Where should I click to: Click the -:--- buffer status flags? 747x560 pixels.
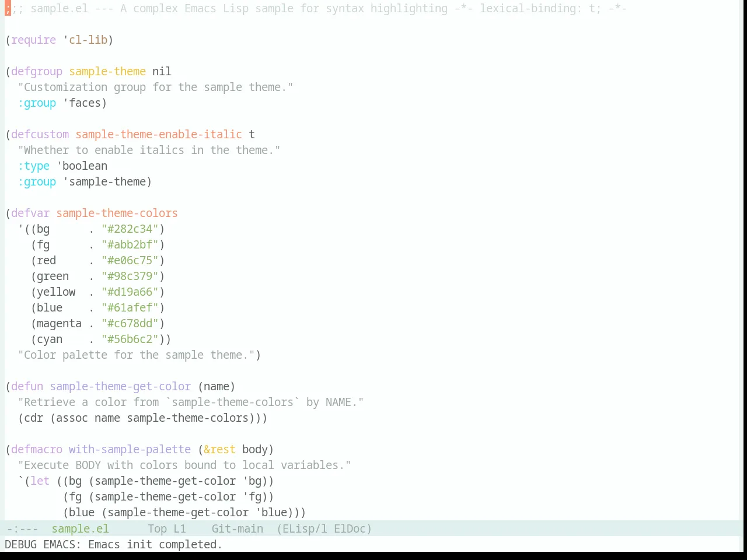point(22,528)
